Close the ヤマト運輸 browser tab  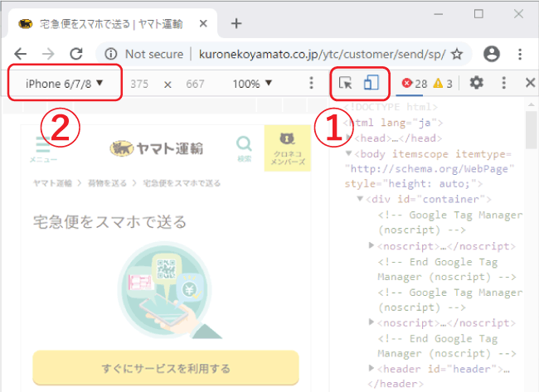pos(203,23)
